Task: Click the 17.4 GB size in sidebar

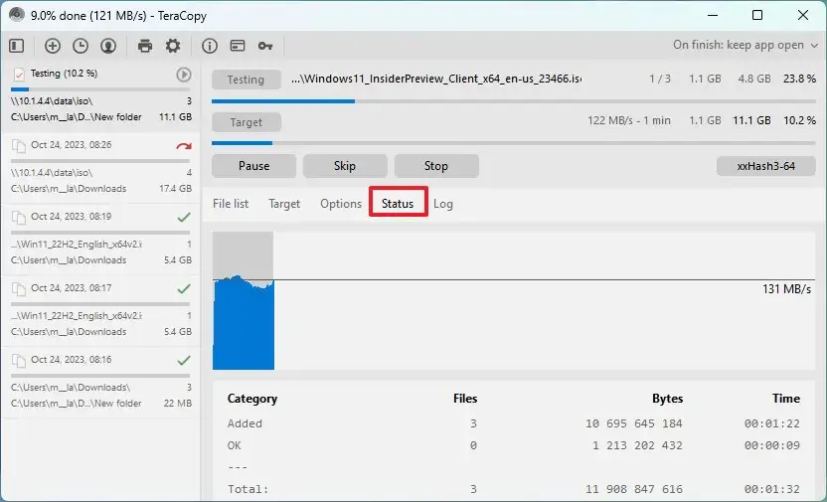Action: pyautogui.click(x=175, y=189)
